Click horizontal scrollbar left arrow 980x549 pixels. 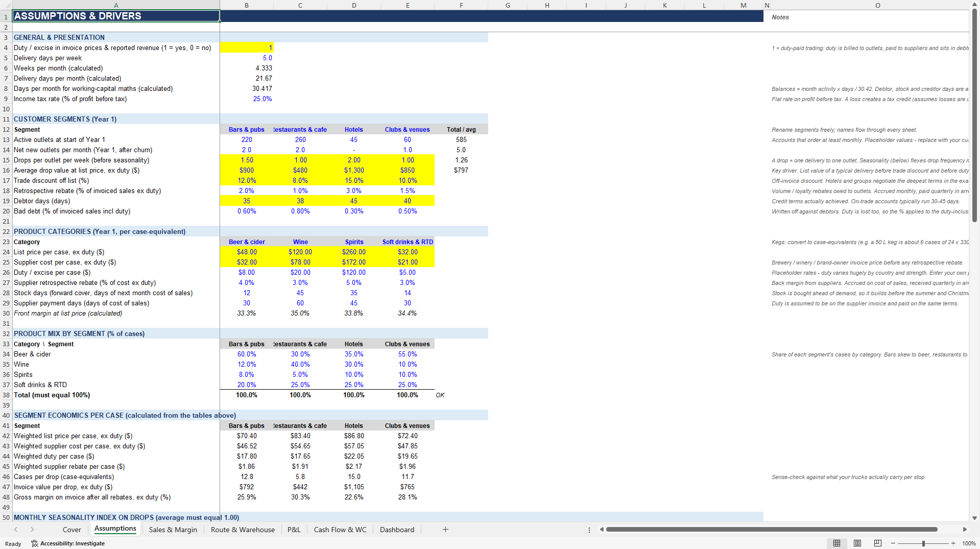[602, 530]
